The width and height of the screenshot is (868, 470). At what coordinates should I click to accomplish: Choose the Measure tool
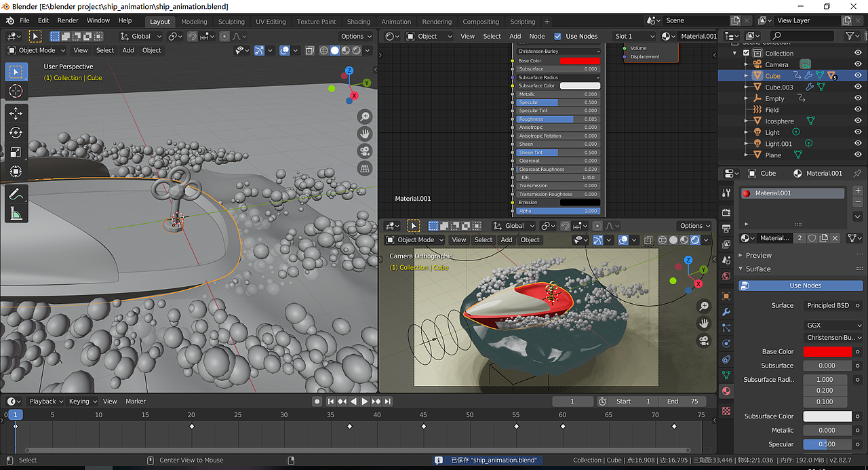pyautogui.click(x=16, y=214)
